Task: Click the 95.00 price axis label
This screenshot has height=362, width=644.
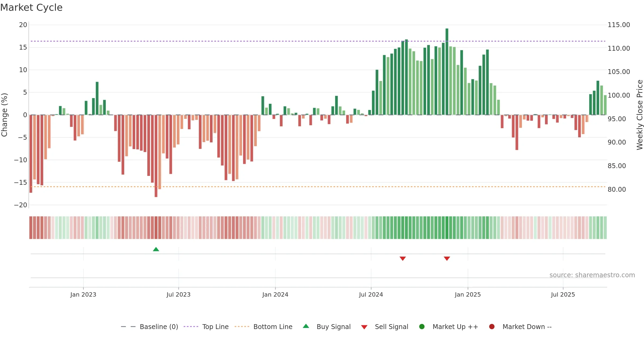Action: click(617, 119)
